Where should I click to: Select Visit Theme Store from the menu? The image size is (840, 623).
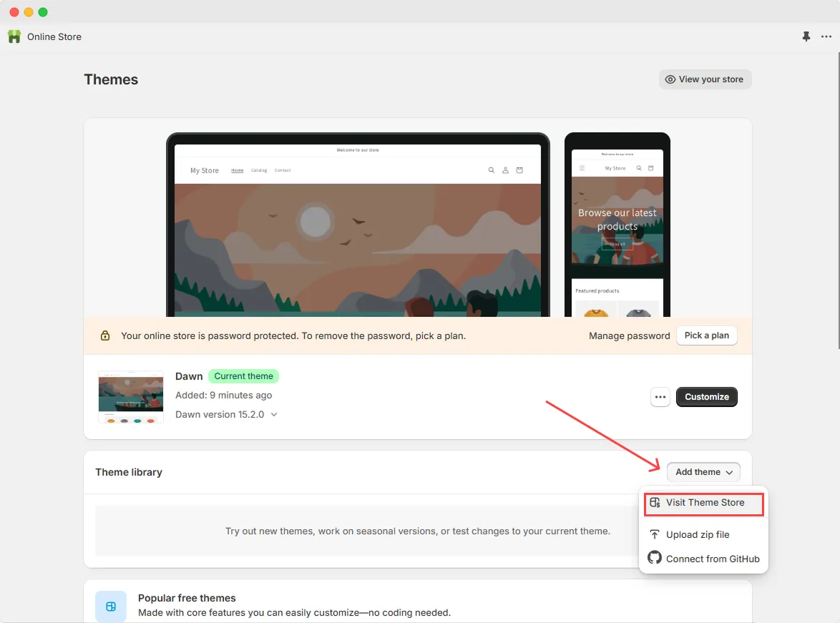pyautogui.click(x=703, y=503)
